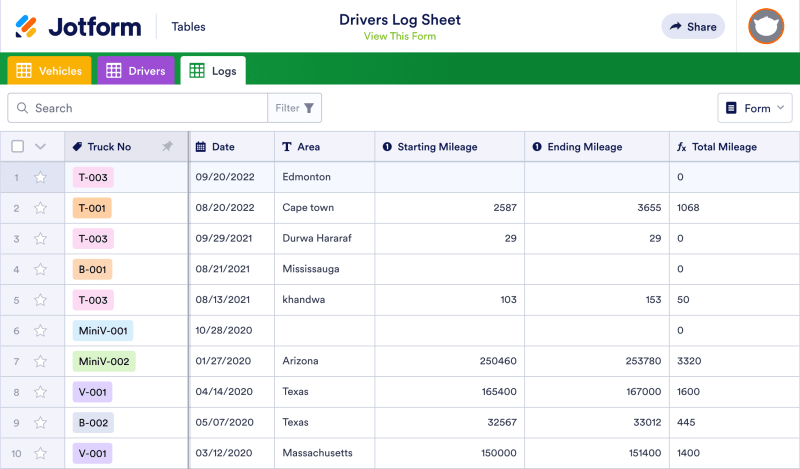The height and width of the screenshot is (469, 800).
Task: Click the calendar icon in Date header
Action: (x=201, y=147)
